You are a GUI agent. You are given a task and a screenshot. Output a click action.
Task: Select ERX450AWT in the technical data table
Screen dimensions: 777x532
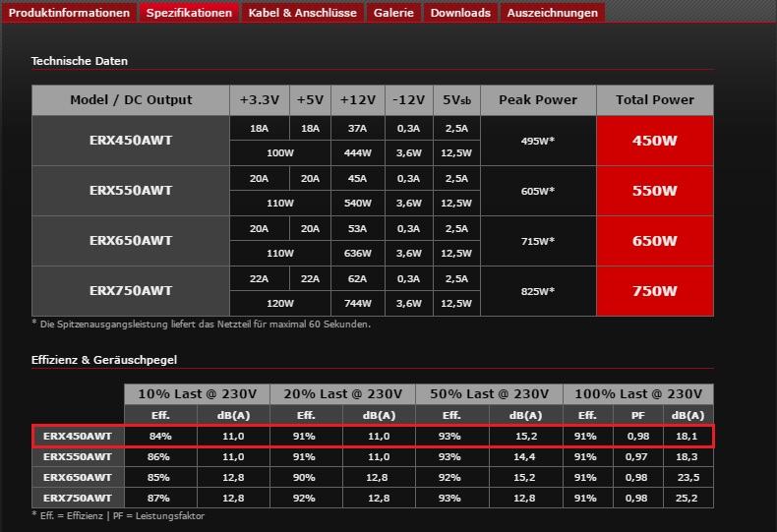[x=131, y=141]
